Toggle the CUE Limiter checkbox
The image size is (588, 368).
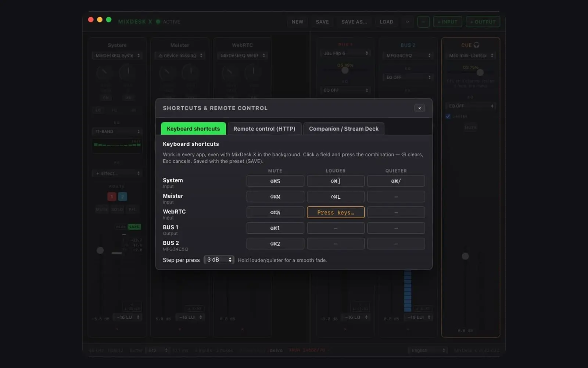[x=448, y=116]
